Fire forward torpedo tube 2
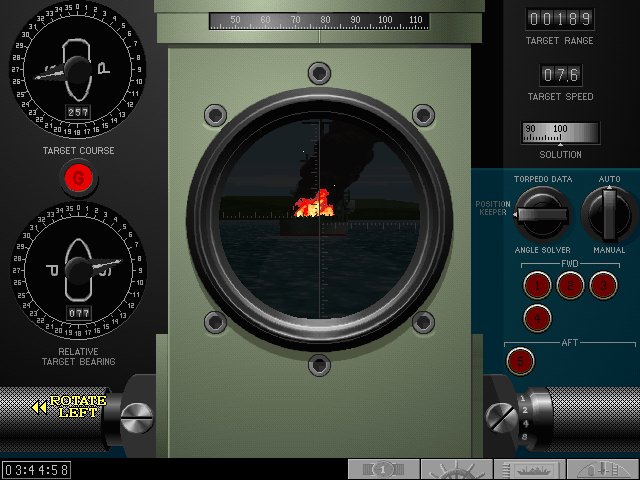This screenshot has width=640, height=480. pyautogui.click(x=570, y=285)
